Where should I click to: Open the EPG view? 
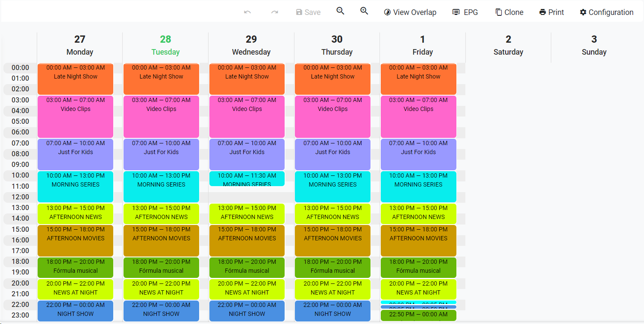[x=465, y=12]
